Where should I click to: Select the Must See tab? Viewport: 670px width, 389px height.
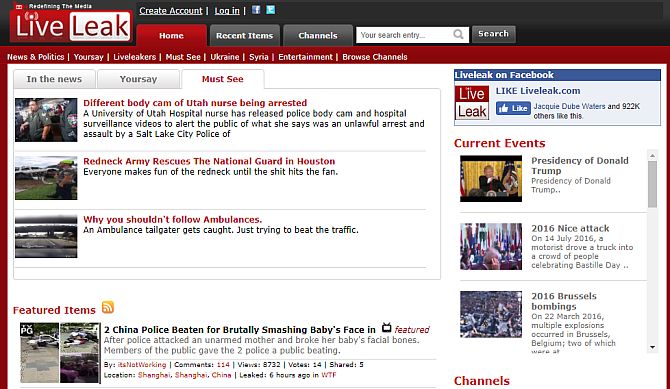(223, 79)
